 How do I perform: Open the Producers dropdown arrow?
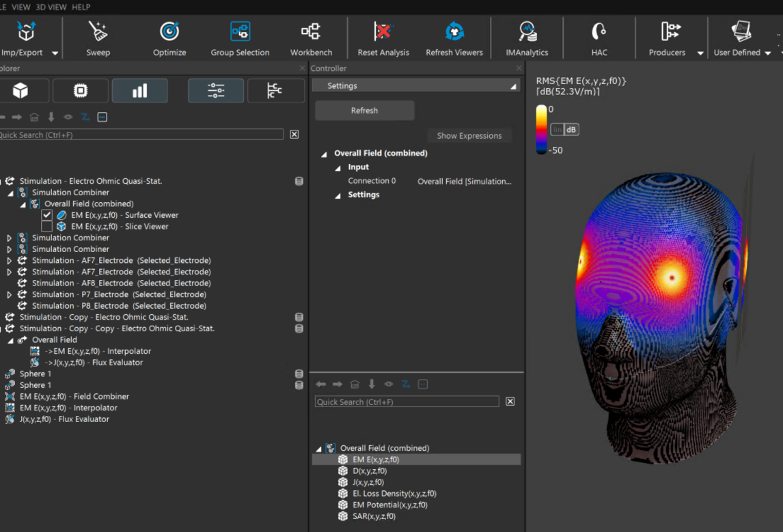(x=700, y=53)
